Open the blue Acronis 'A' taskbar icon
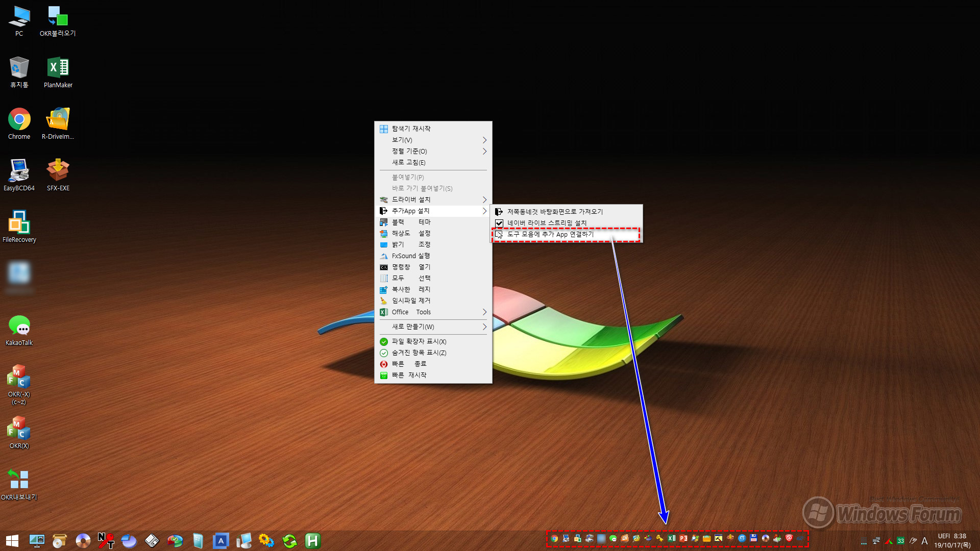The image size is (980, 551). click(220, 541)
